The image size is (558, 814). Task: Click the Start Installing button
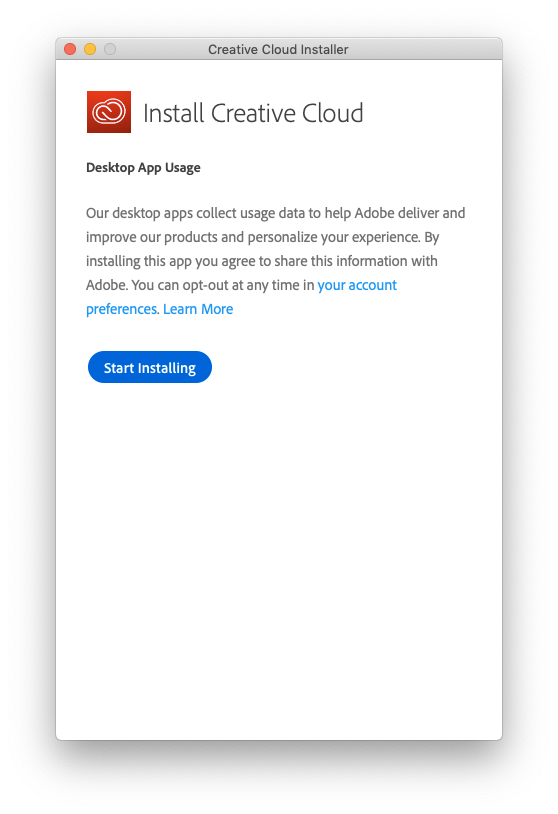[x=150, y=368]
